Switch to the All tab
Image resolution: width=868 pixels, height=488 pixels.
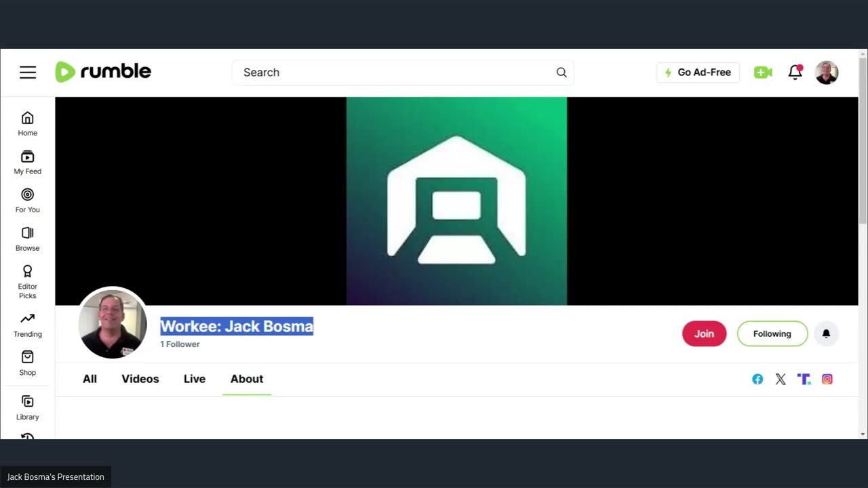[x=90, y=379]
